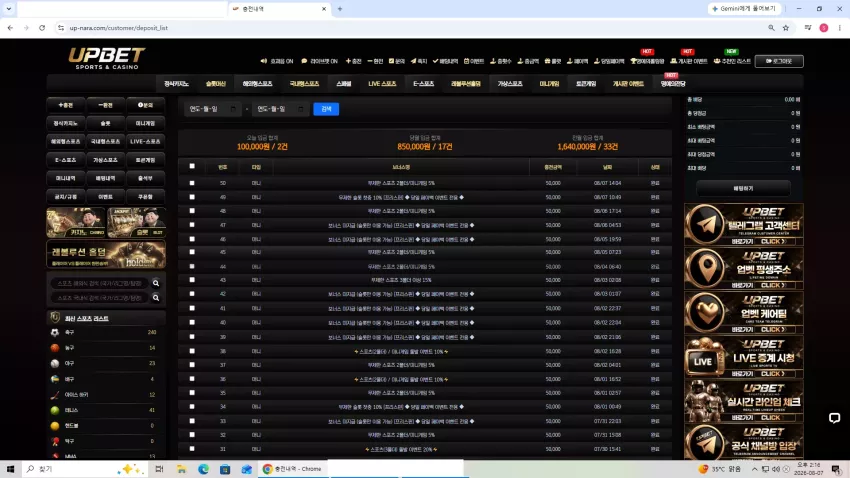Open File Explorer from the taskbar
Screen dimensions: 850x478
(x=182, y=469)
